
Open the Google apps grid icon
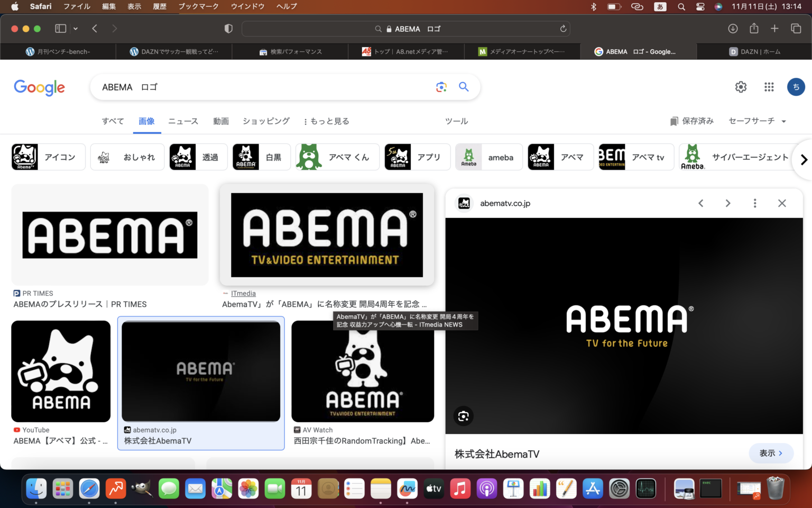tap(769, 87)
